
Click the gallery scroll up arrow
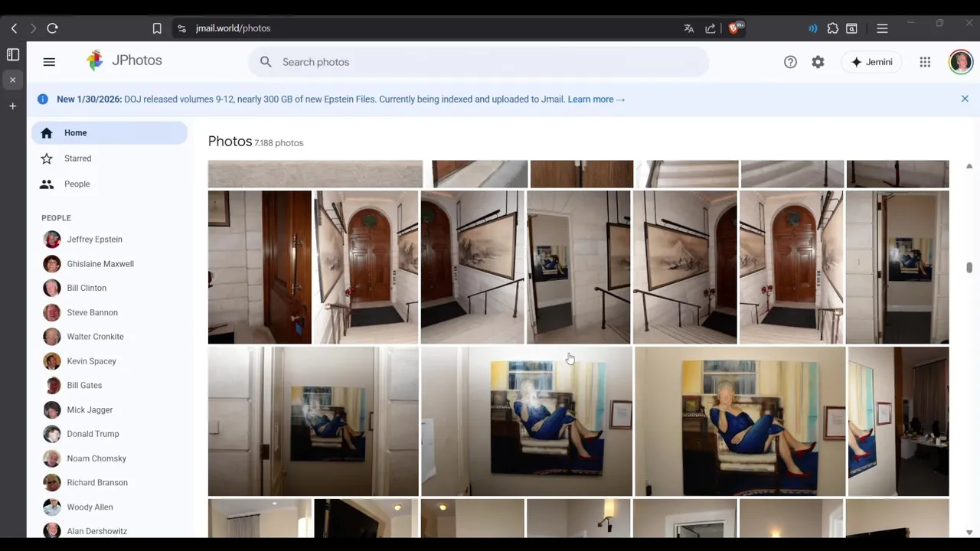[969, 166]
